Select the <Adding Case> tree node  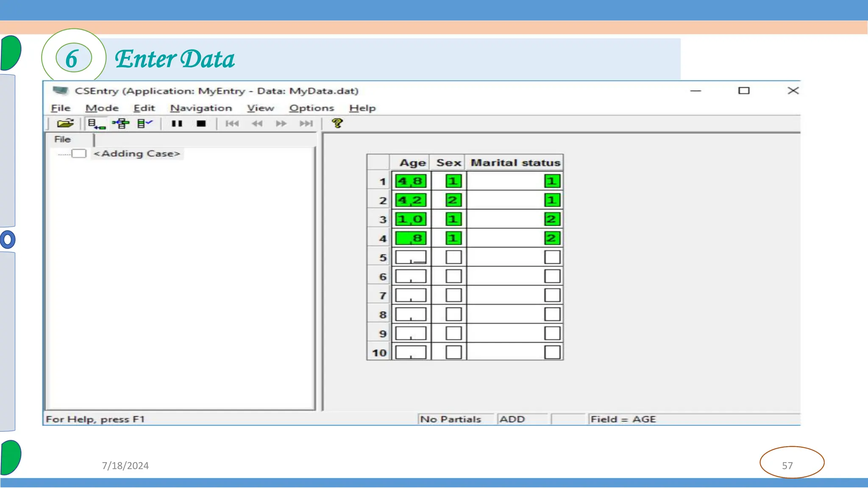tap(136, 154)
